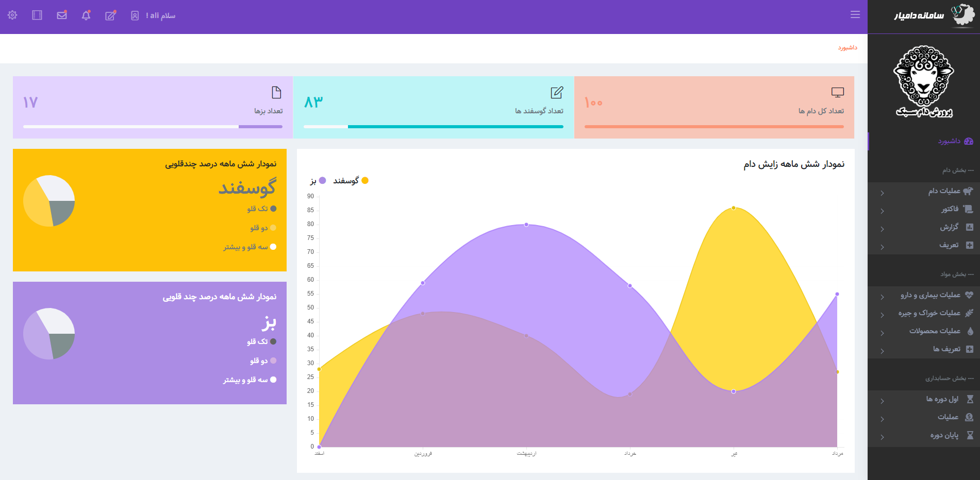Click the sheep multiple-birth pie chart
The width and height of the screenshot is (980, 480).
(x=49, y=201)
